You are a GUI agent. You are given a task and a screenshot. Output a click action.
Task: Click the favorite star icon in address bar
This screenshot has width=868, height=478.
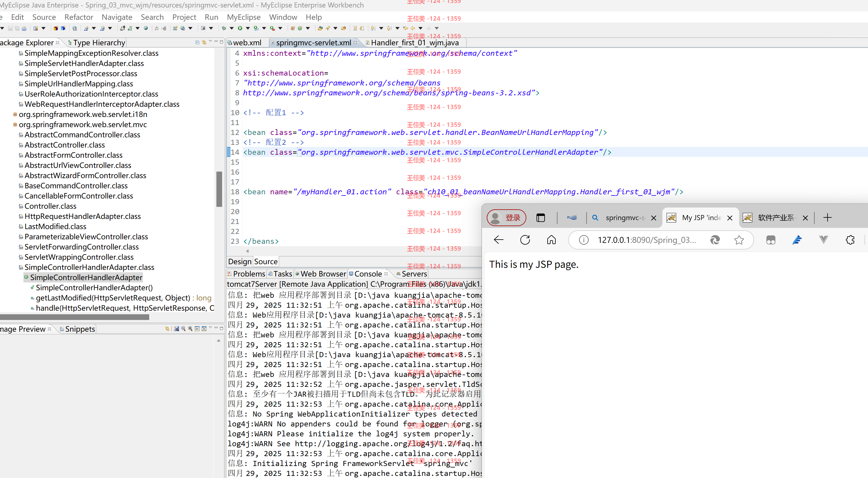click(739, 240)
